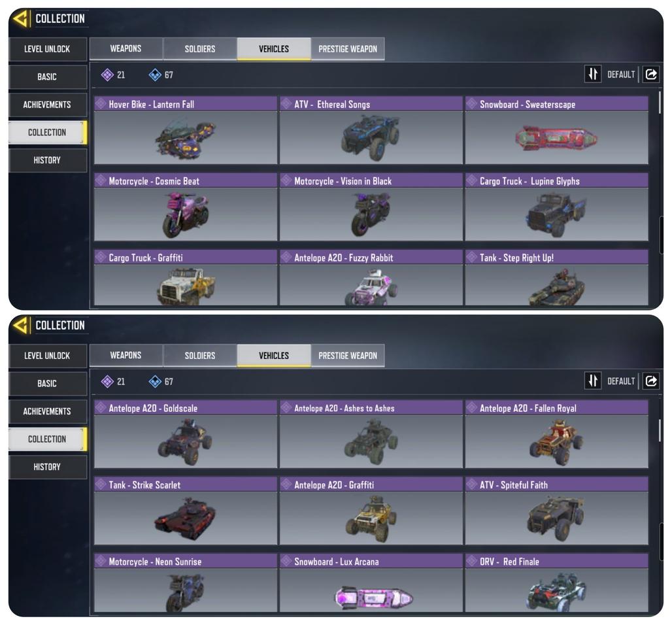672x625 pixels.
Task: Select the Hover Bike - Lantern Fall card
Action: pyautogui.click(x=186, y=130)
